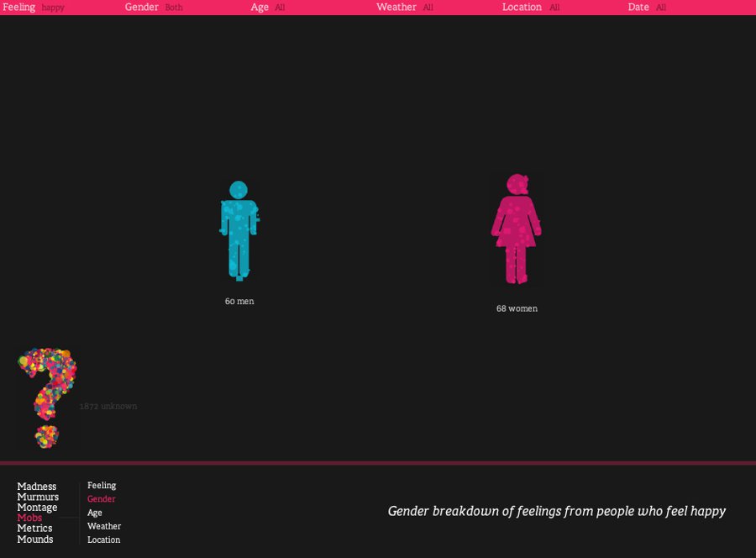The height and width of the screenshot is (558, 756).
Task: Show mobs by Age in bottom submenu
Action: (x=95, y=513)
